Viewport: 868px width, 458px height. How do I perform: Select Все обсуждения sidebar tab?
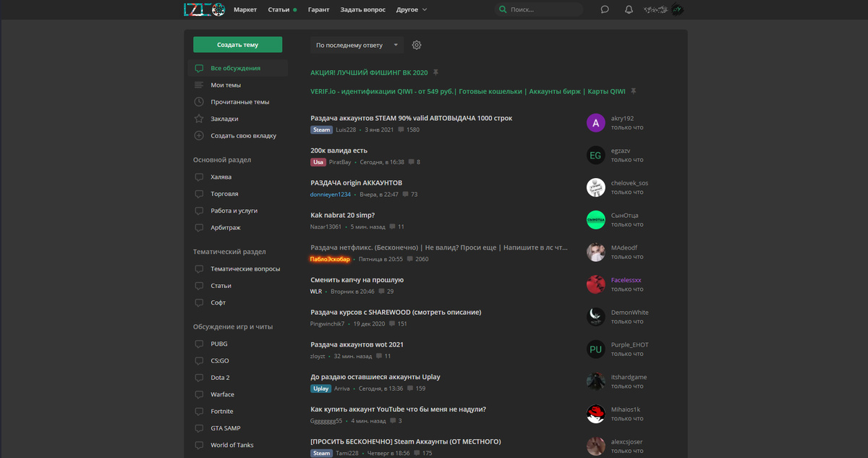238,68
